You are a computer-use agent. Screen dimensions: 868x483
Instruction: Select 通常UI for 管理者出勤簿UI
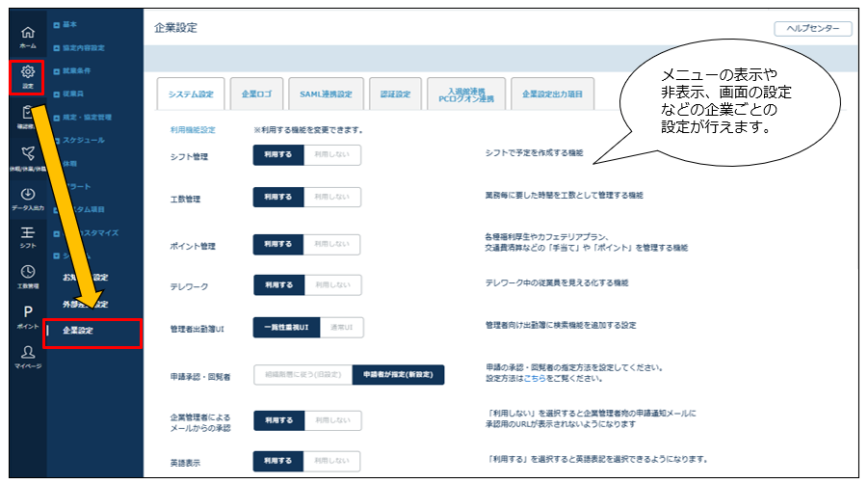[340, 329]
